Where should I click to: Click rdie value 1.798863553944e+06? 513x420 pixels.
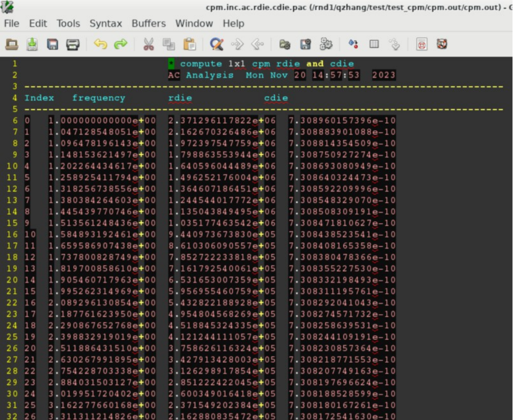[222, 155]
